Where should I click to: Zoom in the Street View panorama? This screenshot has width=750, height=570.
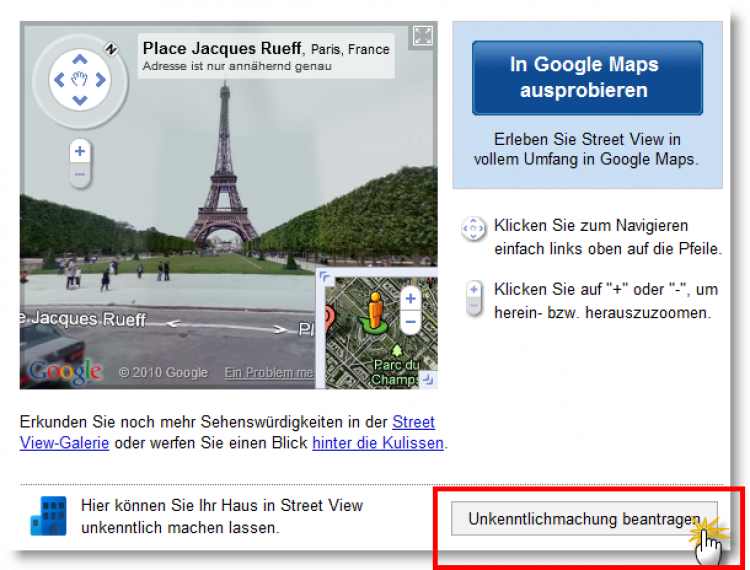(80, 152)
